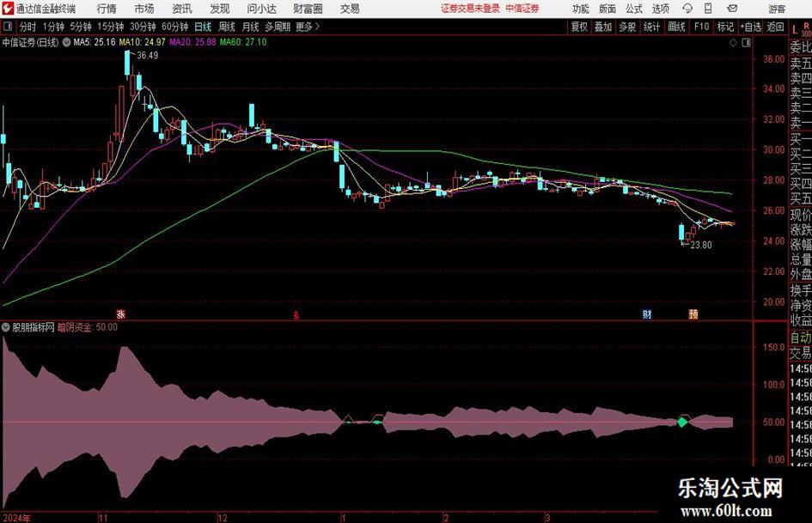Click the 多股 multi-stock button
This screenshot has width=812, height=523.
pos(627,27)
